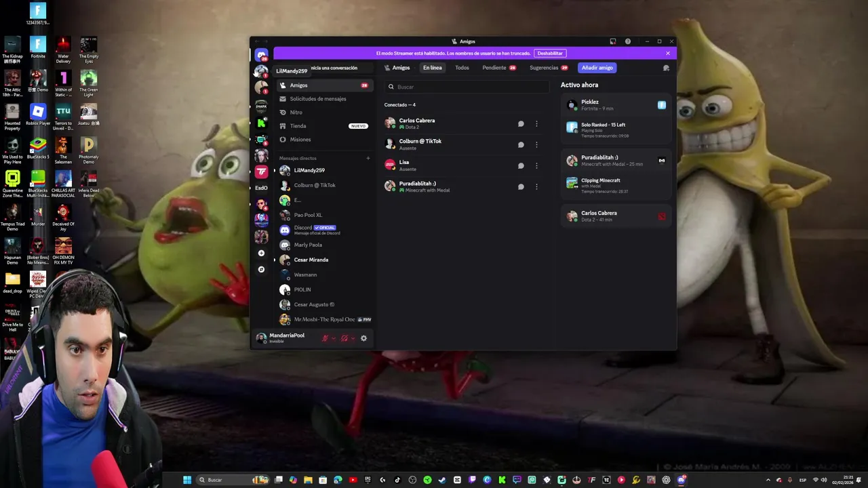Select "Clipping Minecraft" activity entry
The height and width of the screenshot is (488, 868).
[x=616, y=186]
